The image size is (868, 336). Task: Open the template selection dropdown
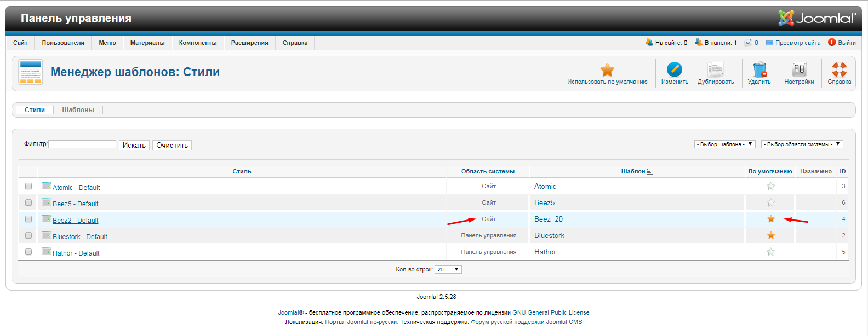(x=724, y=144)
